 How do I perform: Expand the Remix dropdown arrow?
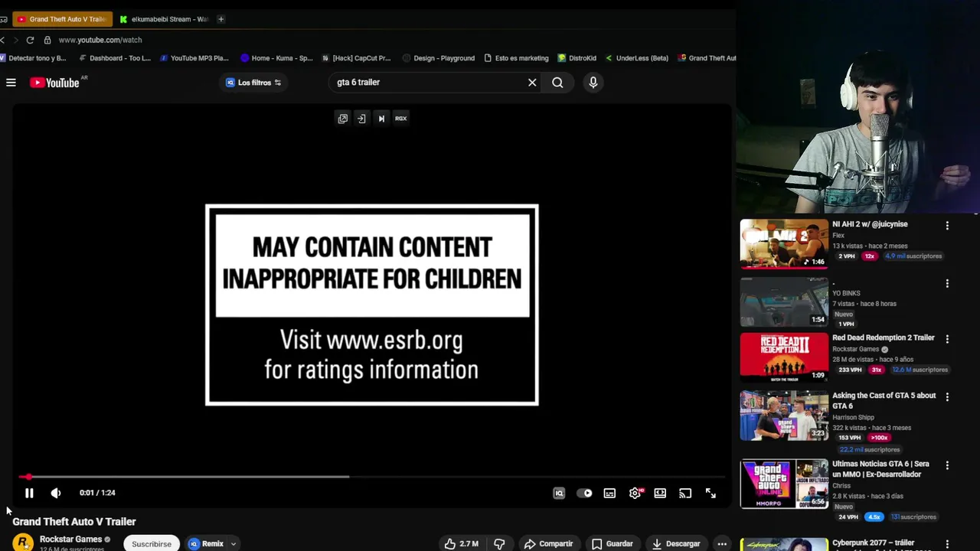pos(234,544)
